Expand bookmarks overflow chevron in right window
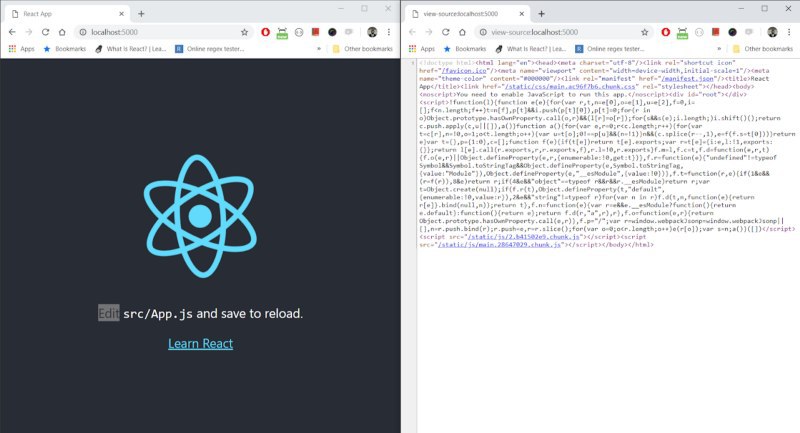 [719, 49]
